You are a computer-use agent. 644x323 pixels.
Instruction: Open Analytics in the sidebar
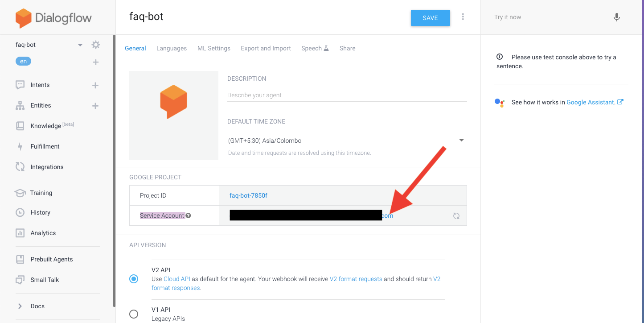coord(43,233)
